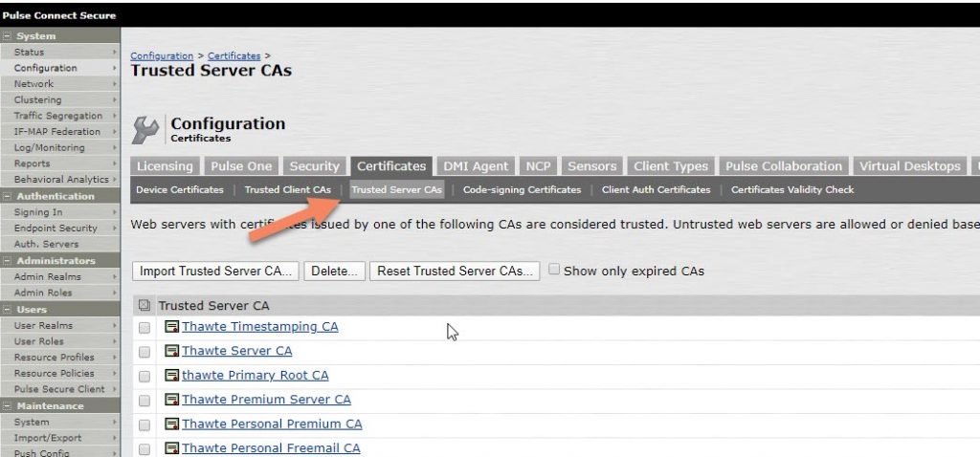Viewport: 980px width, 457px height.
Task: Switch to the Security tab
Action: 314,166
